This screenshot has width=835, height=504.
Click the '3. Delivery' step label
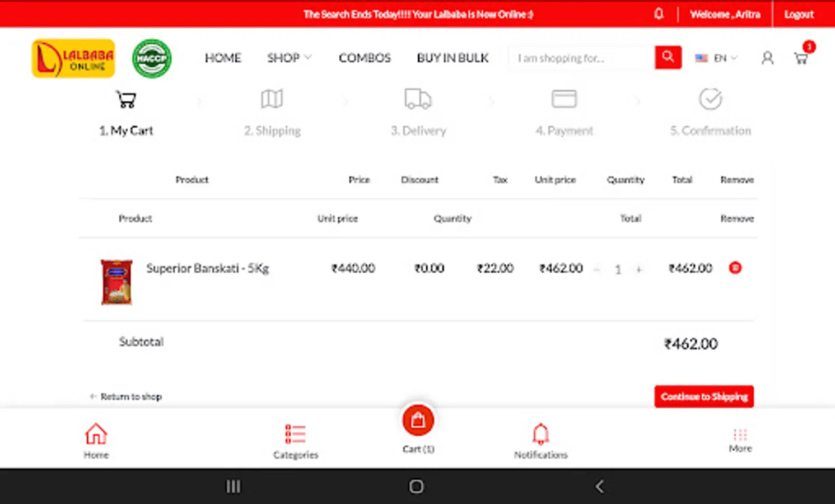pos(418,130)
